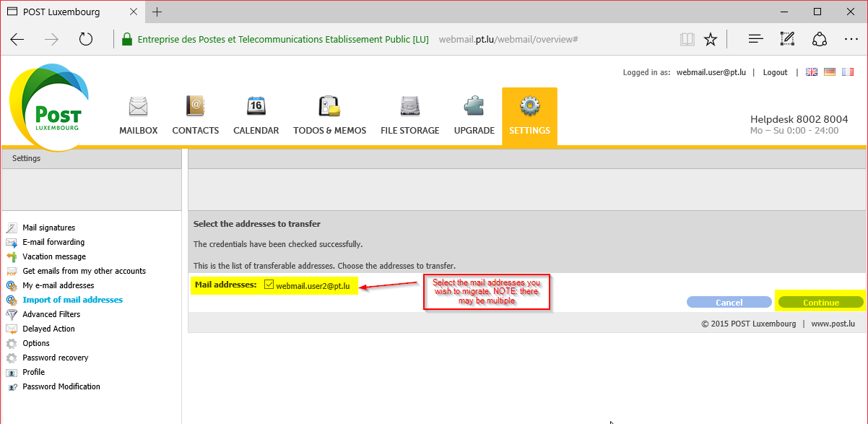Open Get emails from my other accounts
The height and width of the screenshot is (424, 868).
point(84,271)
